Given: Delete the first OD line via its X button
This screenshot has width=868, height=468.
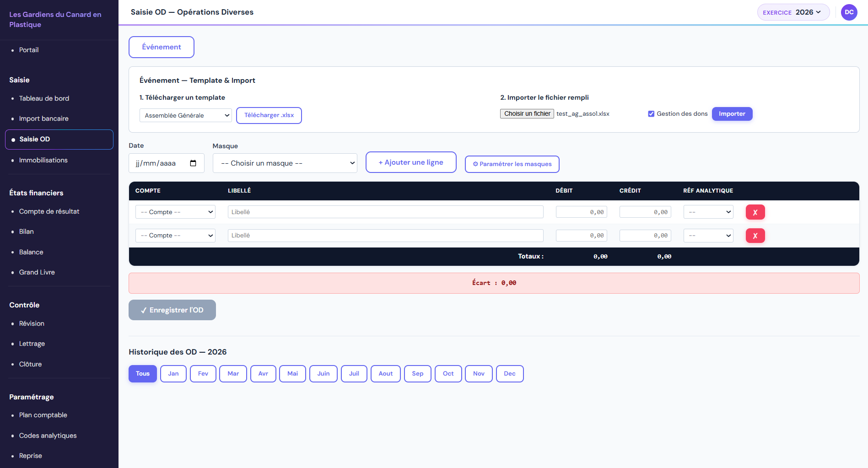Looking at the screenshot, I should coord(755,212).
